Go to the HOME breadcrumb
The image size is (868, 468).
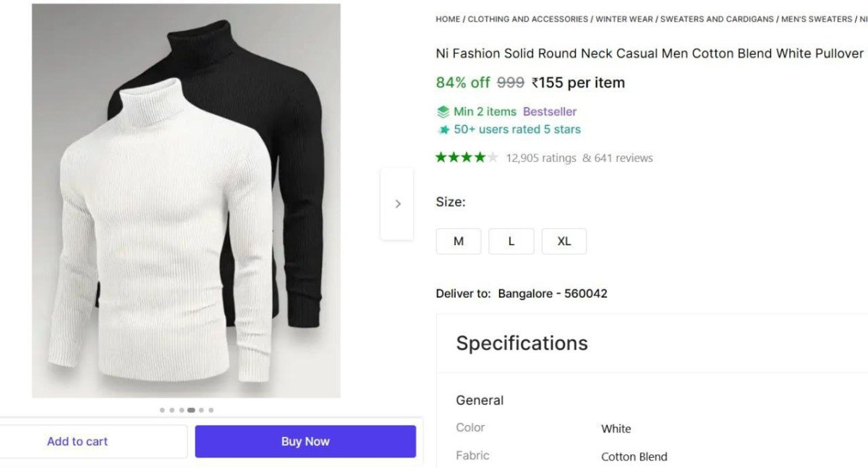click(448, 20)
